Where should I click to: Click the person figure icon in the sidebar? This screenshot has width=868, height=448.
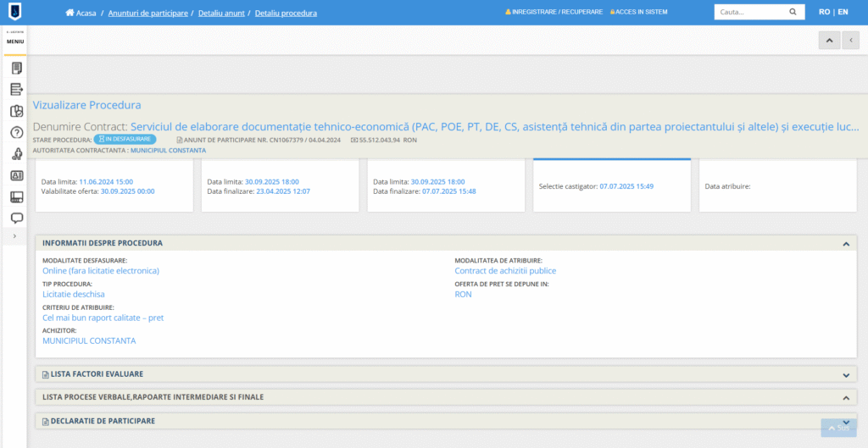pyautogui.click(x=16, y=154)
